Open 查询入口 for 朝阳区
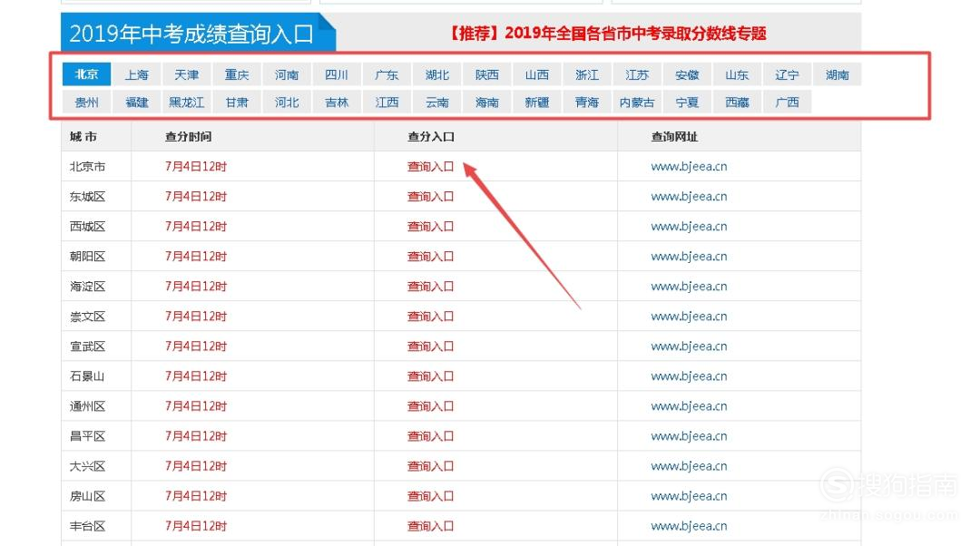Image resolution: width=980 pixels, height=546 pixels. tap(430, 256)
